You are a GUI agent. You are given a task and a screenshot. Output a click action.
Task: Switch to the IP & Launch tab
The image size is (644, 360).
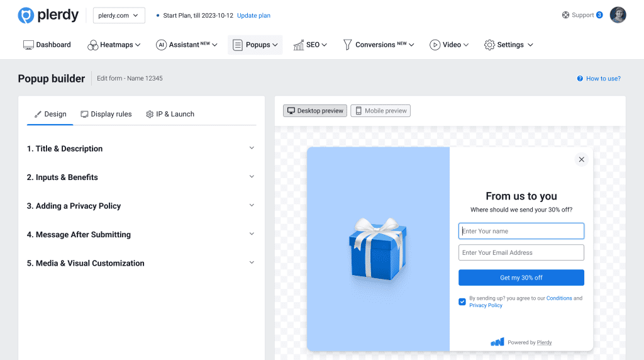170,114
